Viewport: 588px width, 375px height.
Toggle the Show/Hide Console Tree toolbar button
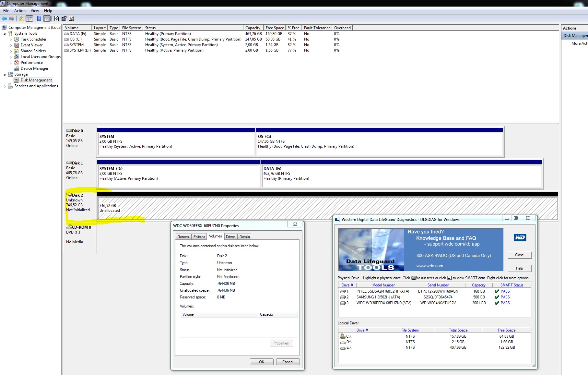pyautogui.click(x=29, y=18)
